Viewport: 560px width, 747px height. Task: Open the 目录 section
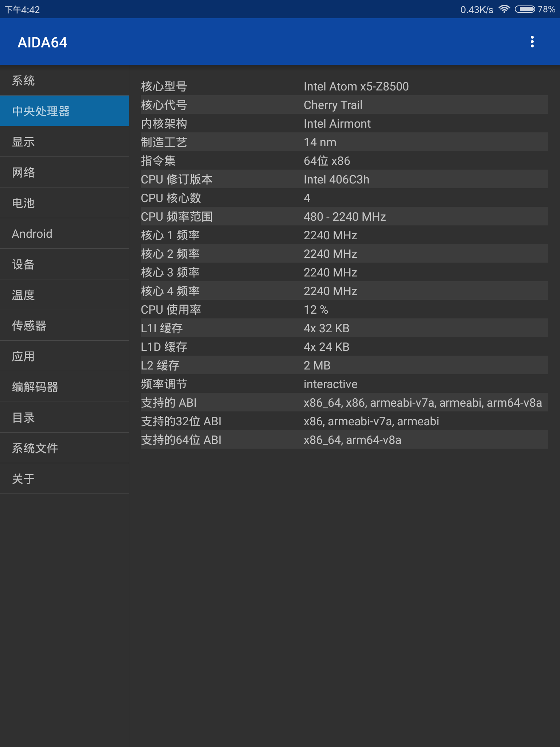coord(64,417)
